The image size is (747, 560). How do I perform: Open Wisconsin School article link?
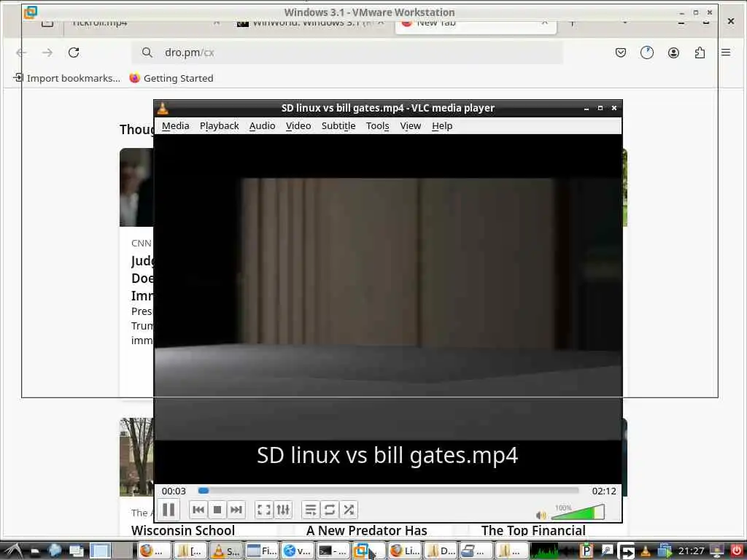pyautogui.click(x=183, y=531)
